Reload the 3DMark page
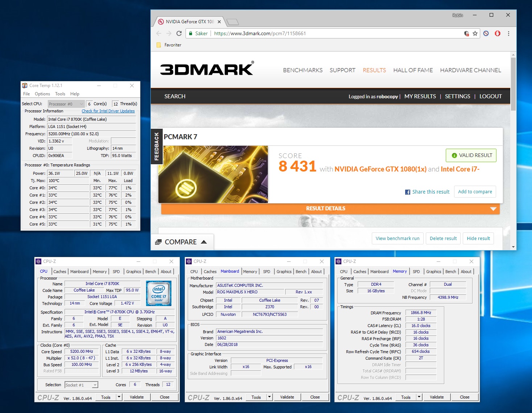The height and width of the screenshot is (413, 532). (179, 33)
